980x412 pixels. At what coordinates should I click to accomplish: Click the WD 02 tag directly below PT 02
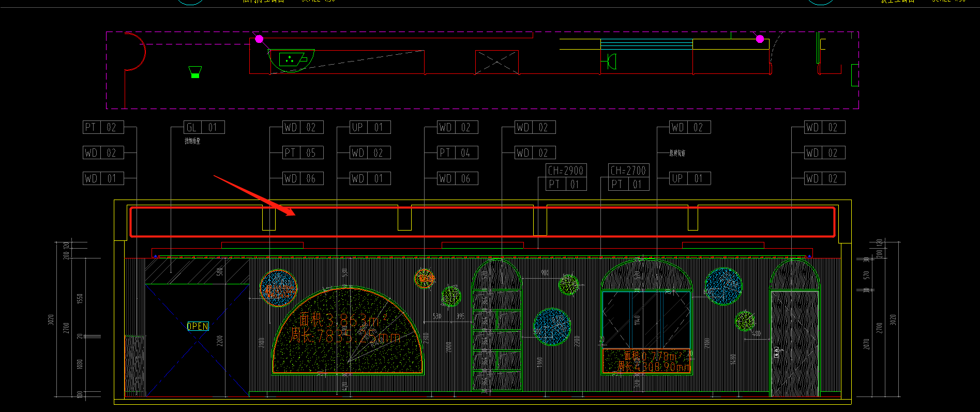coord(103,152)
